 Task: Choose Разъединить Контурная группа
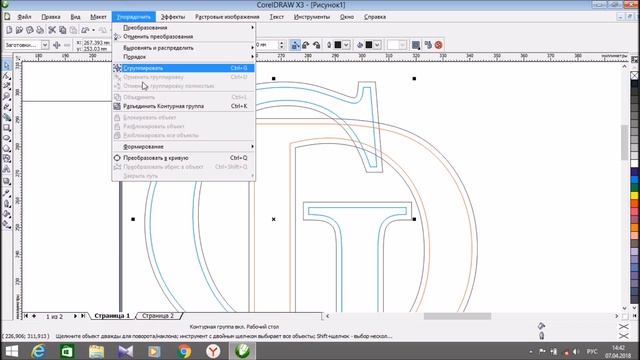coord(183,106)
